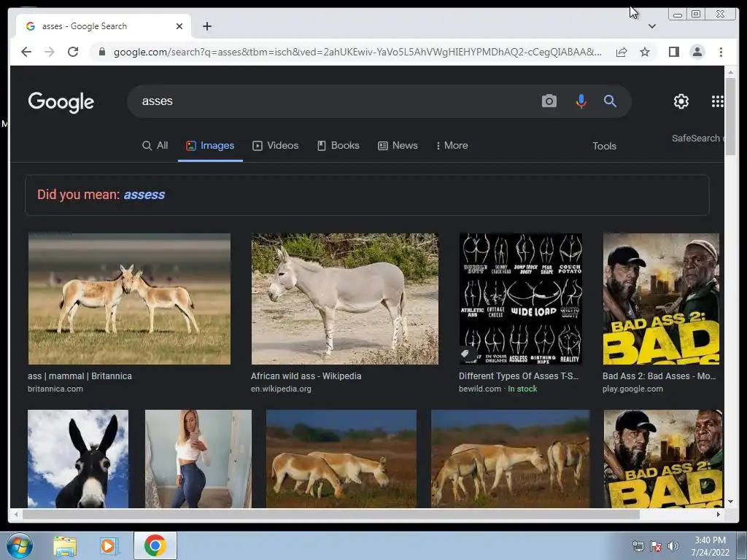Switch to the All results tab

point(155,145)
